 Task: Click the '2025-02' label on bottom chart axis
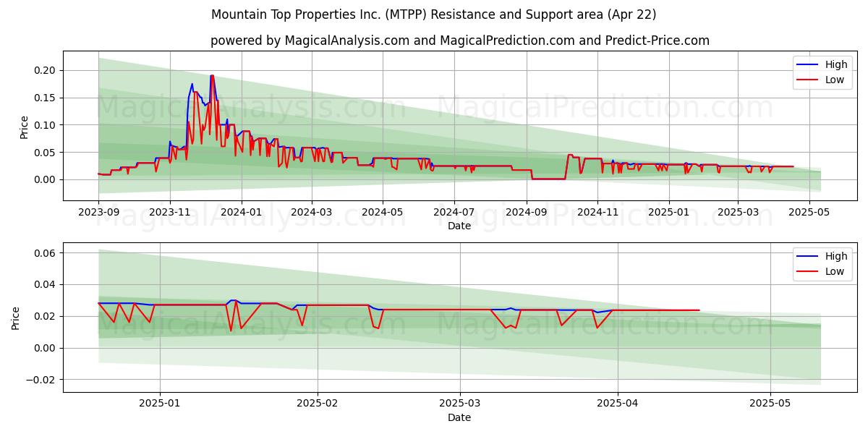318,404
